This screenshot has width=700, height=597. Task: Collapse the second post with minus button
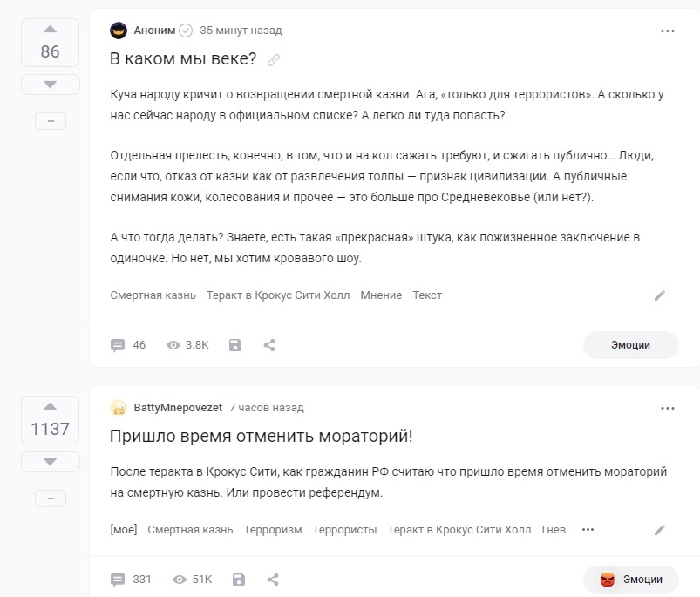(x=50, y=499)
